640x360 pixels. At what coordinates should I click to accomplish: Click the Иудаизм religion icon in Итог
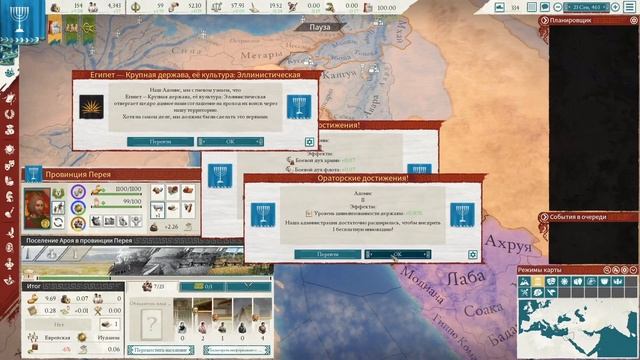(x=82, y=338)
